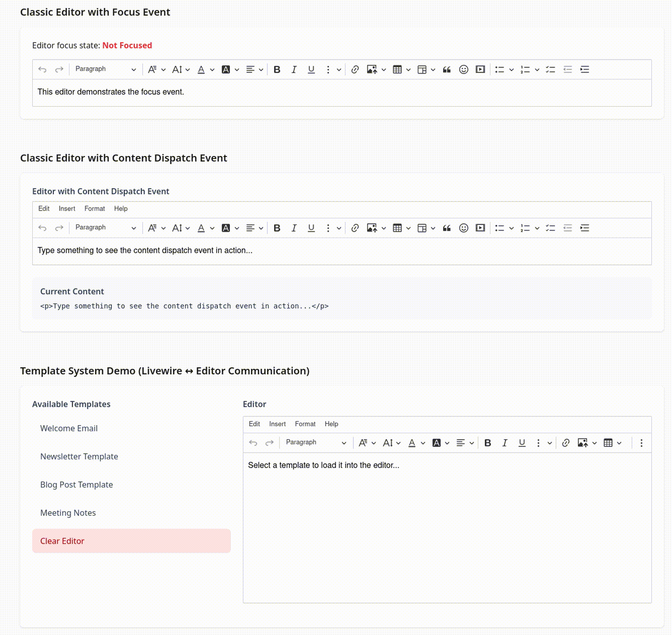The image size is (672, 635).
Task: Click the Clear Editor button
Action: click(x=62, y=541)
